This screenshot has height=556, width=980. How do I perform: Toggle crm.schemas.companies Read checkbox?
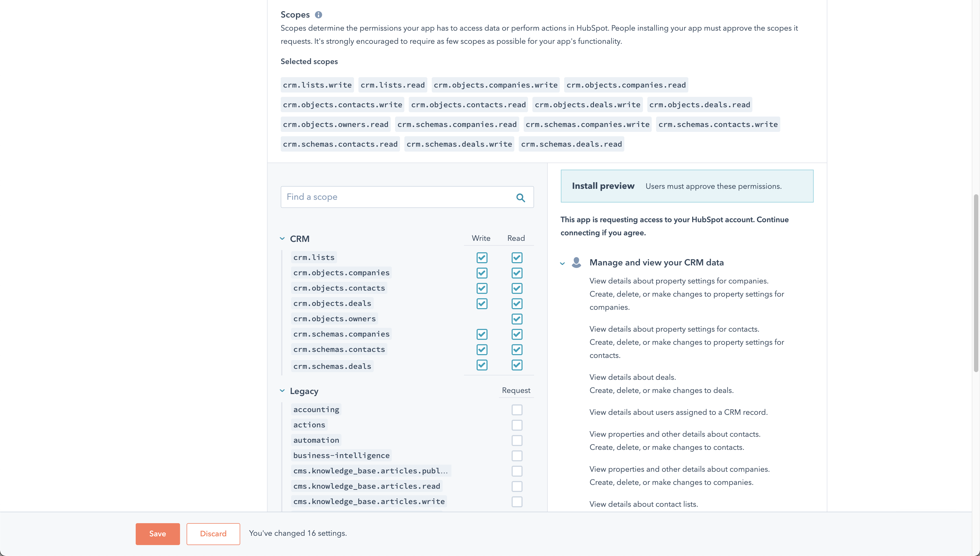click(x=517, y=334)
